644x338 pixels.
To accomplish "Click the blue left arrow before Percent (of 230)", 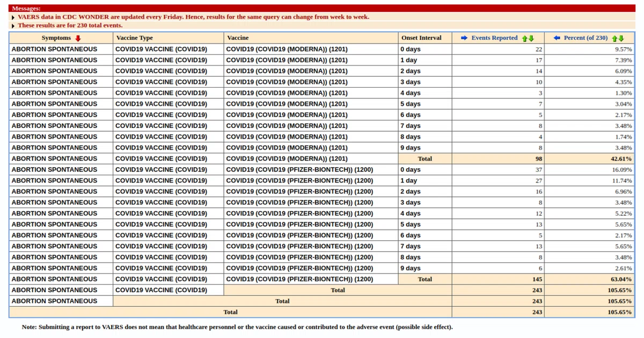I will point(557,38).
